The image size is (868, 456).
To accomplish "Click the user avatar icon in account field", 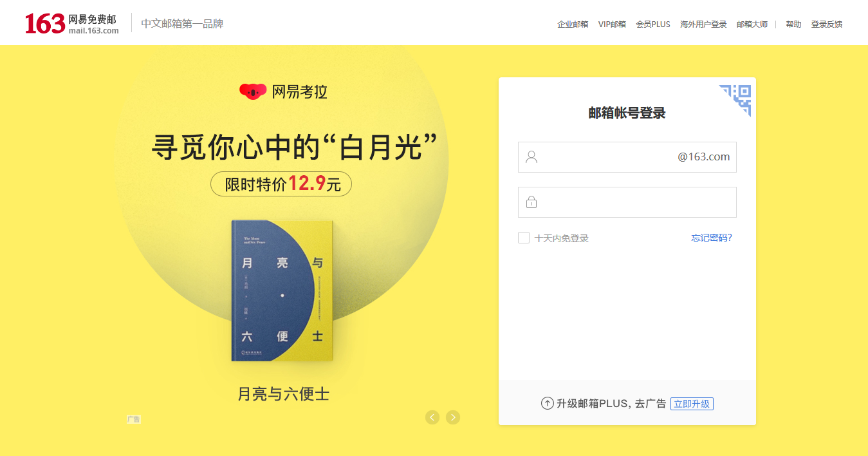I will 531,157.
